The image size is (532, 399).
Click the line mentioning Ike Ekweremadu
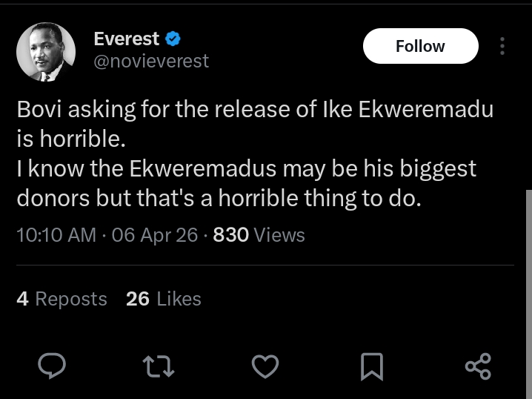(255, 110)
